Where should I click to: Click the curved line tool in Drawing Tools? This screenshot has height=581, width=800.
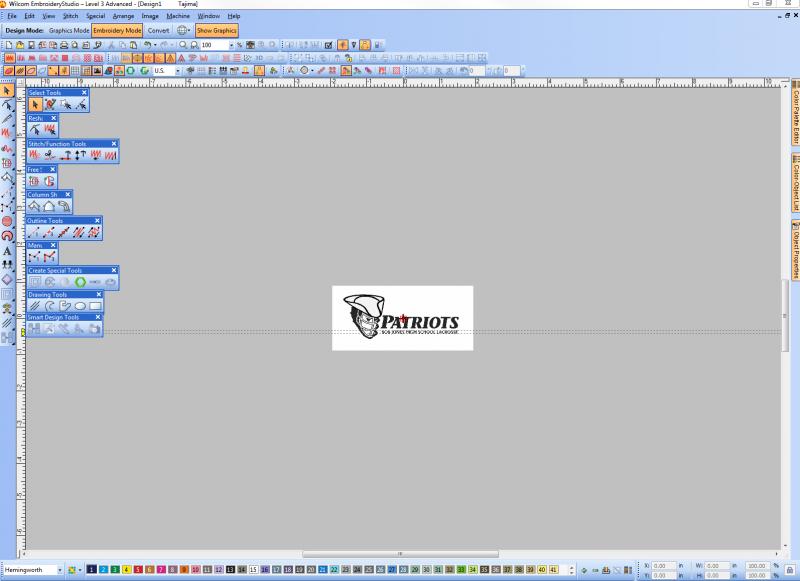49,306
